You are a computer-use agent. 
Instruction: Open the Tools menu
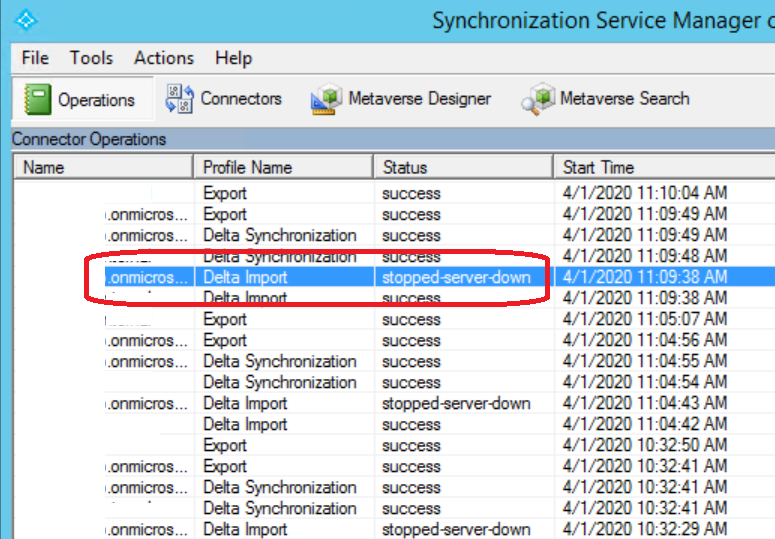[91, 58]
